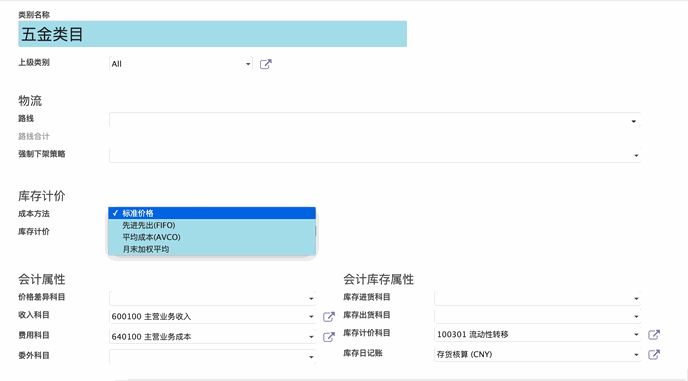Click the 物流 section heading
The image size is (688, 381).
(30, 101)
